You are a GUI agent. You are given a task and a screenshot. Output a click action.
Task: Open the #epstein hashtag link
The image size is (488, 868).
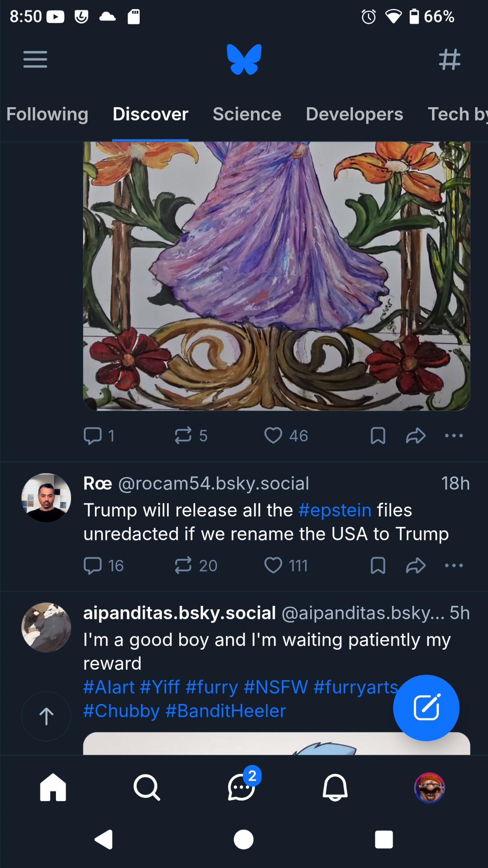pos(335,510)
